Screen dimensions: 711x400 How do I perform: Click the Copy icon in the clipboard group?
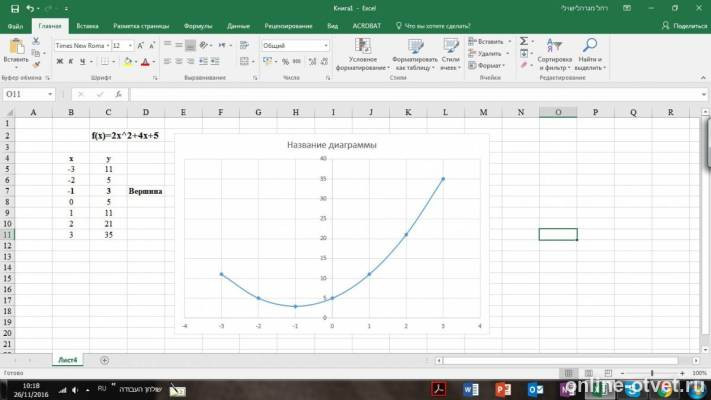click(x=36, y=53)
